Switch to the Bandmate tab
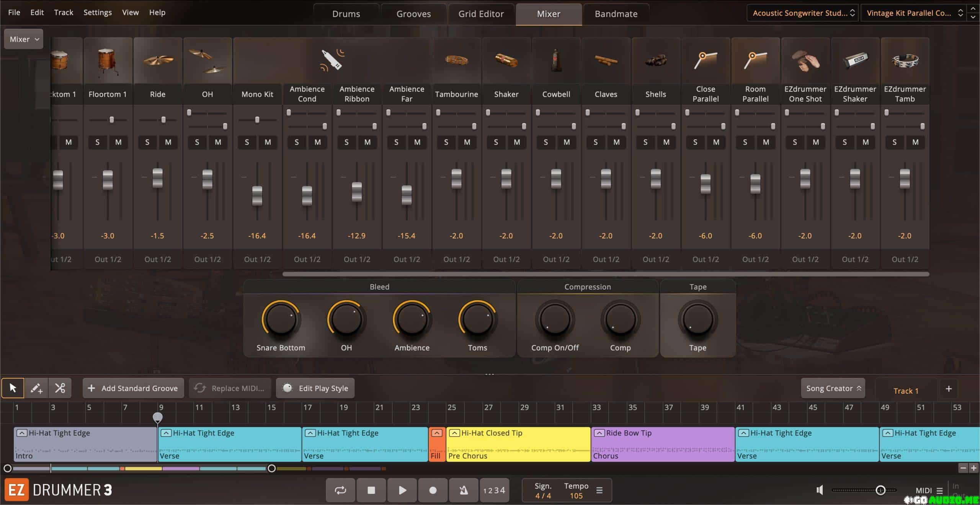The image size is (980, 505). coord(616,14)
